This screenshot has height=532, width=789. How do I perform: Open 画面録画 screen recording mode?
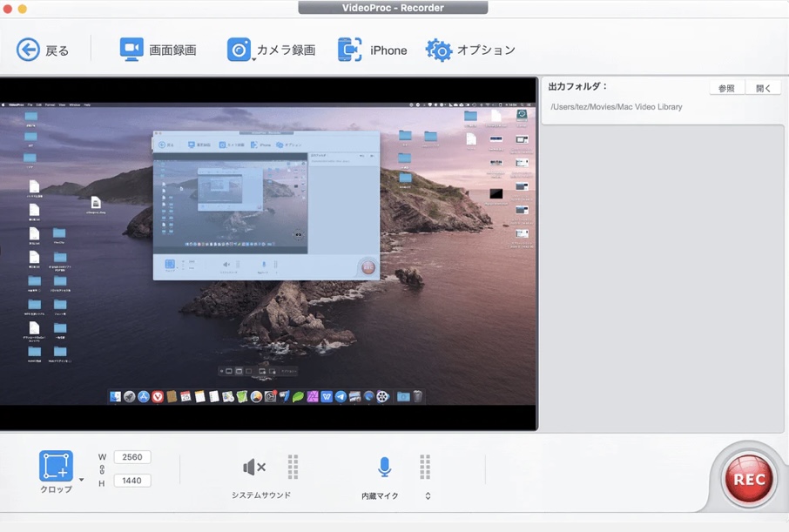pos(158,50)
